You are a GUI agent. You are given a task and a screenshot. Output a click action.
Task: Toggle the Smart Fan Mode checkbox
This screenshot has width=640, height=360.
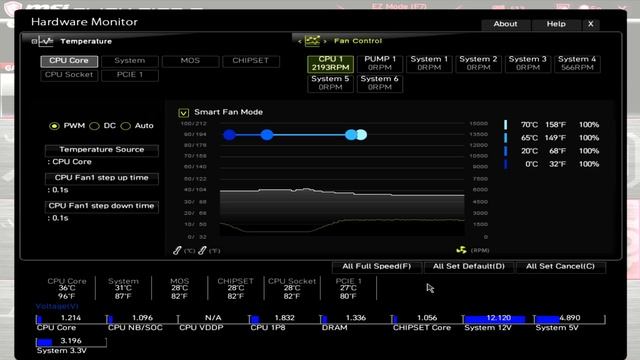click(184, 113)
